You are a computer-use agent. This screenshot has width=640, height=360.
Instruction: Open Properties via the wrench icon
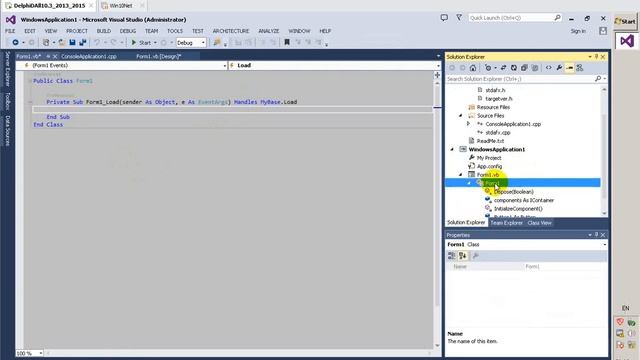click(559, 68)
